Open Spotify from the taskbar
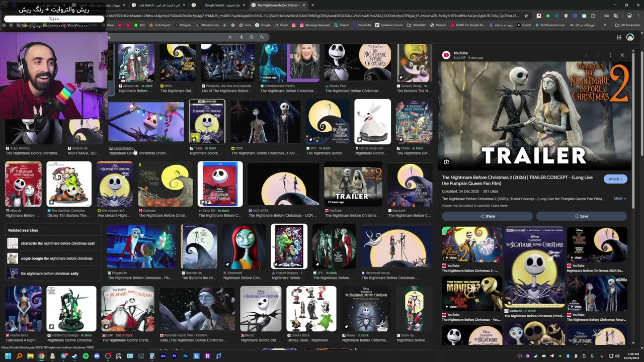Image resolution: width=644 pixels, height=362 pixels. pyautogui.click(x=86, y=356)
